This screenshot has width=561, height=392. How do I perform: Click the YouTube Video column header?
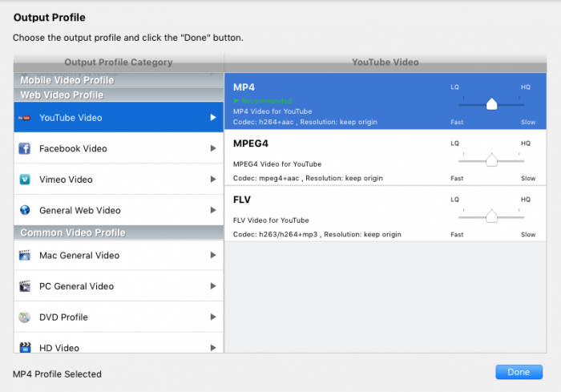tap(385, 63)
